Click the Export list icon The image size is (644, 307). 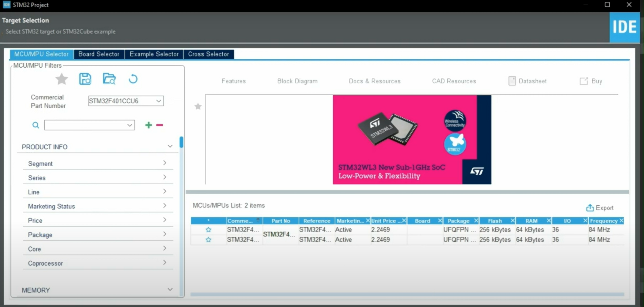click(590, 208)
